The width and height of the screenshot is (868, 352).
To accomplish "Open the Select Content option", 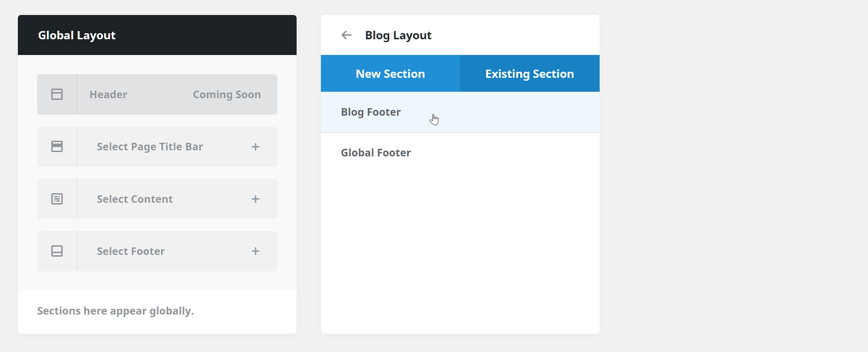I will pyautogui.click(x=157, y=199).
